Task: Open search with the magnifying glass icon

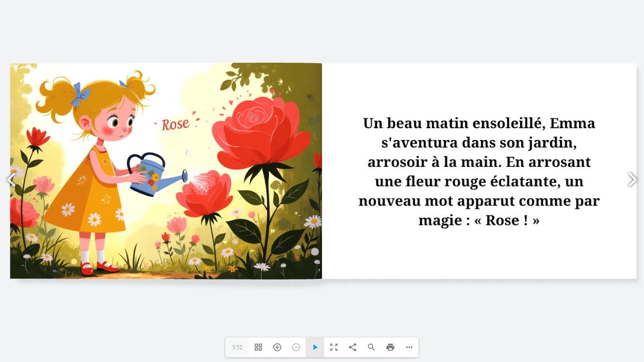Action: 372,347
